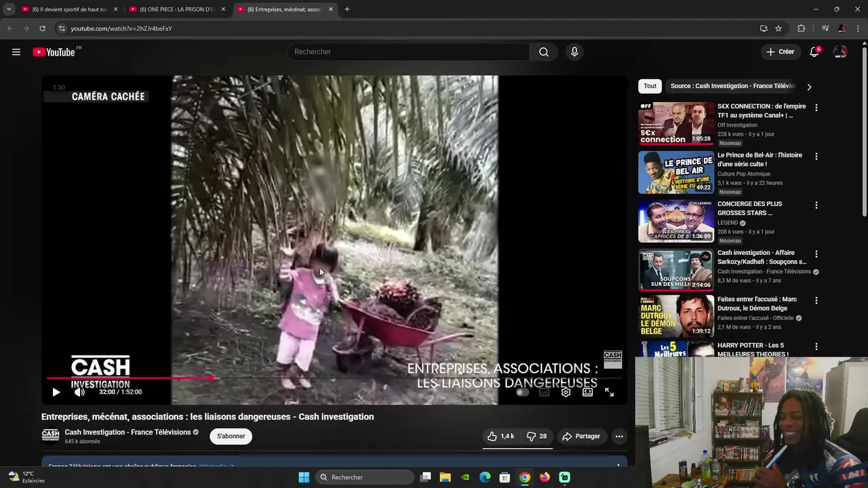Image resolution: width=868 pixels, height=488 pixels.
Task: Reload the page
Action: (42, 28)
